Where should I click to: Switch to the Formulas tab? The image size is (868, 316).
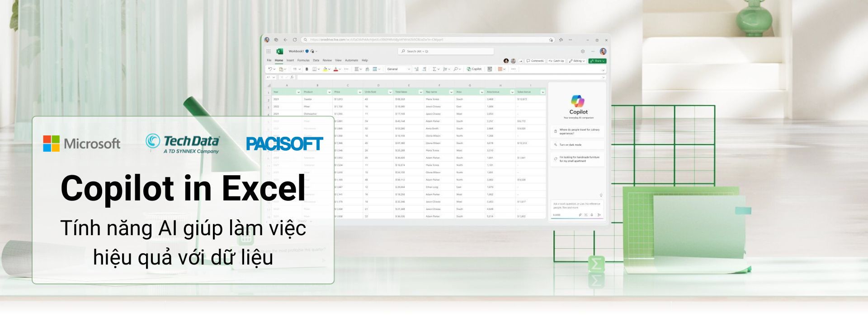click(x=303, y=60)
